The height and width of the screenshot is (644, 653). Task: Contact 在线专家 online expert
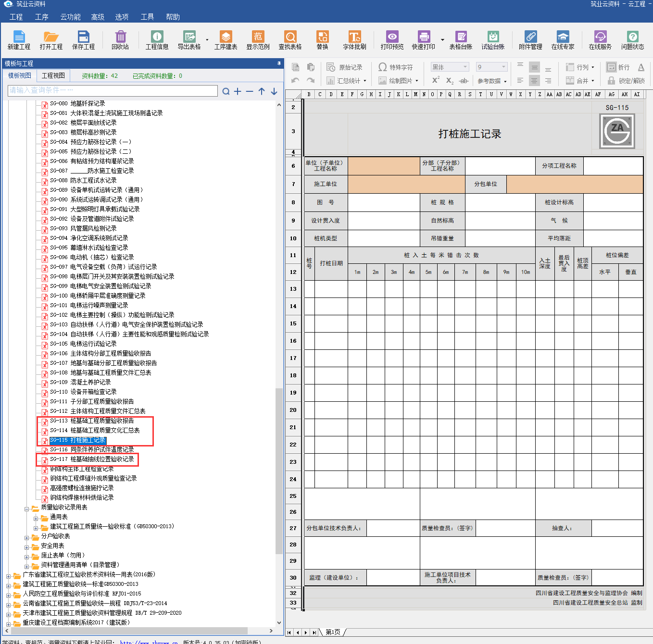pos(563,40)
